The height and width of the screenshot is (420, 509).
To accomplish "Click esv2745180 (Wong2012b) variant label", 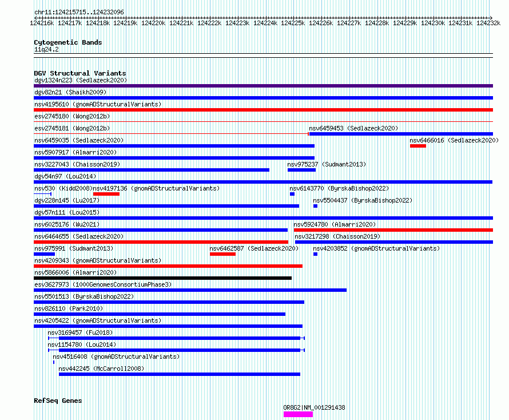I will click(72, 116).
